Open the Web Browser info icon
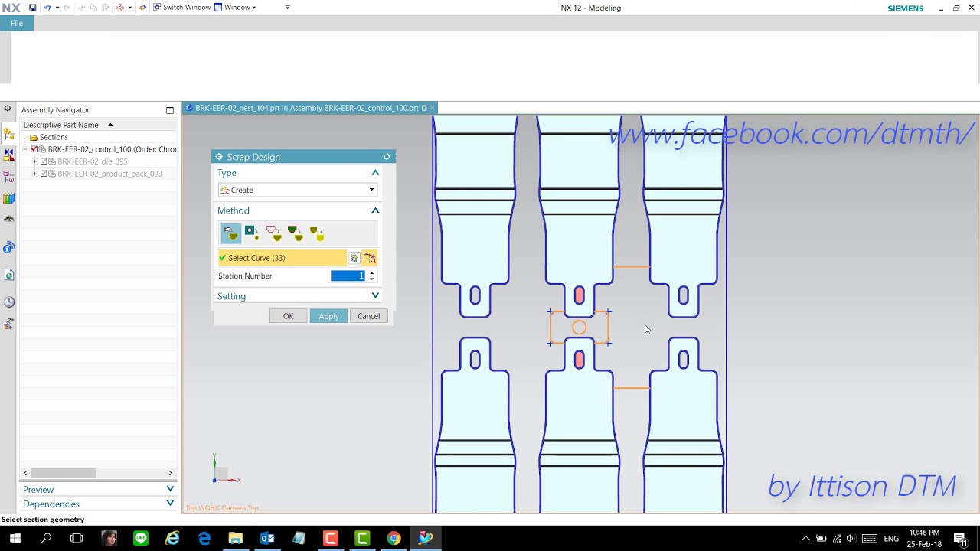 click(8, 247)
